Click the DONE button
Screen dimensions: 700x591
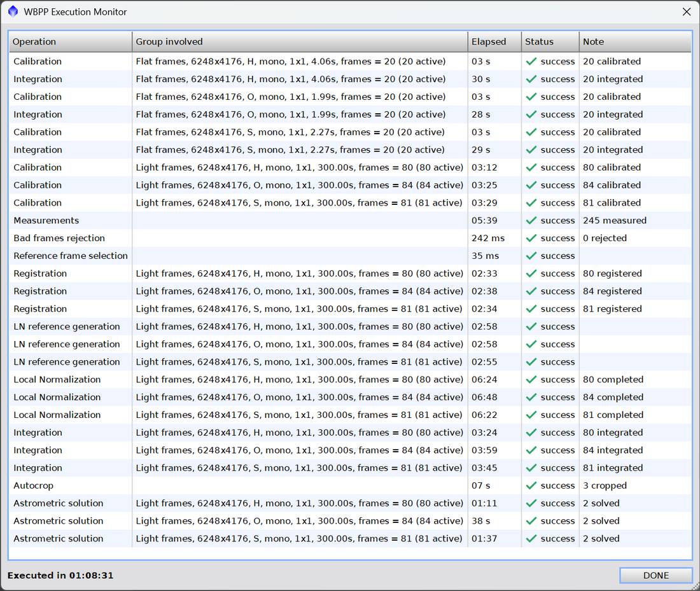point(656,575)
